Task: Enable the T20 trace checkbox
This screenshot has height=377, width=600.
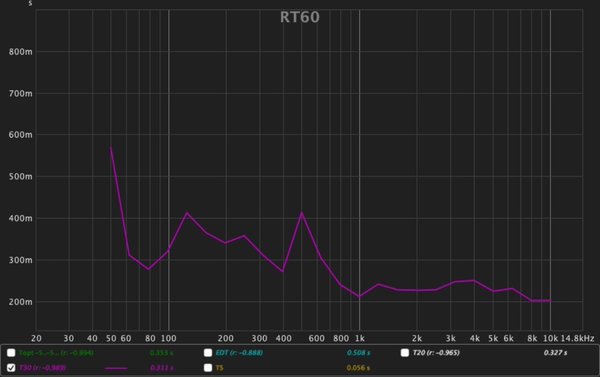Action: coord(404,353)
